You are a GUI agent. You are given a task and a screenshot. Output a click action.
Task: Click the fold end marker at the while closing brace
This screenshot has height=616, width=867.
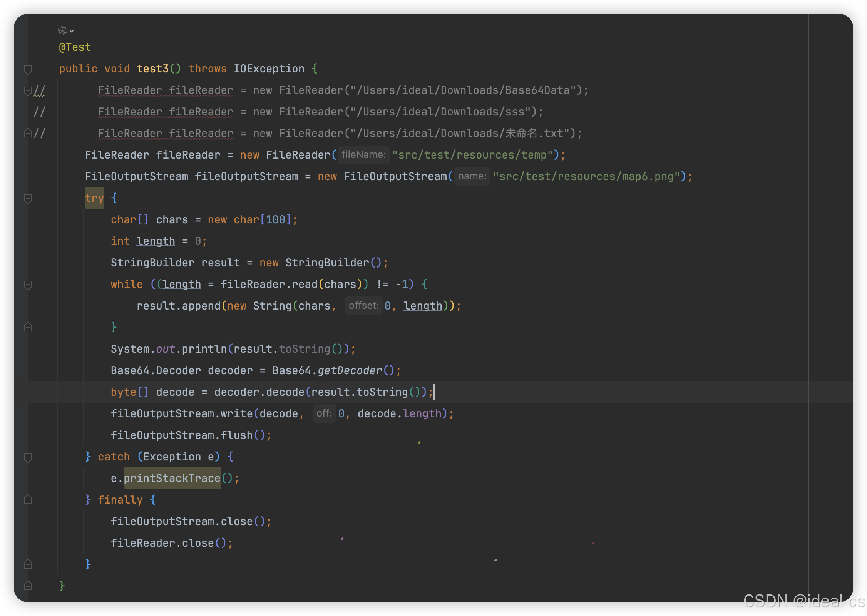(x=28, y=327)
